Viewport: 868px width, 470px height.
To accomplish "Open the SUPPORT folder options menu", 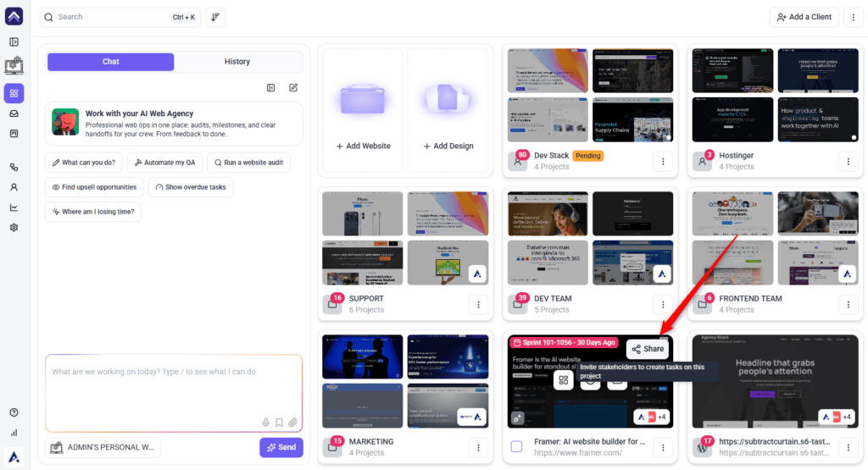I will pyautogui.click(x=478, y=304).
